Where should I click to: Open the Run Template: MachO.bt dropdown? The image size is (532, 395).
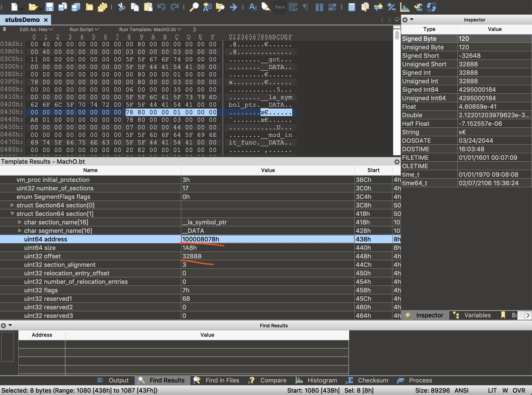coord(150,29)
